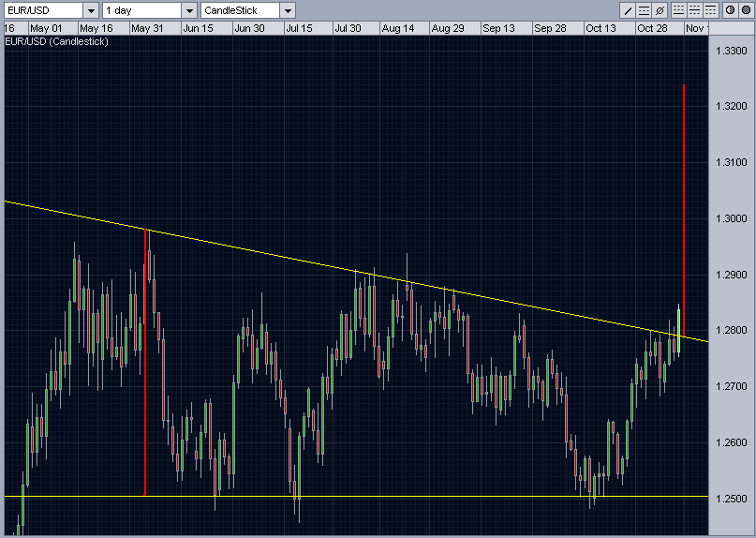Click the 1.2700 price axis label
The image size is (756, 538).
tap(732, 386)
